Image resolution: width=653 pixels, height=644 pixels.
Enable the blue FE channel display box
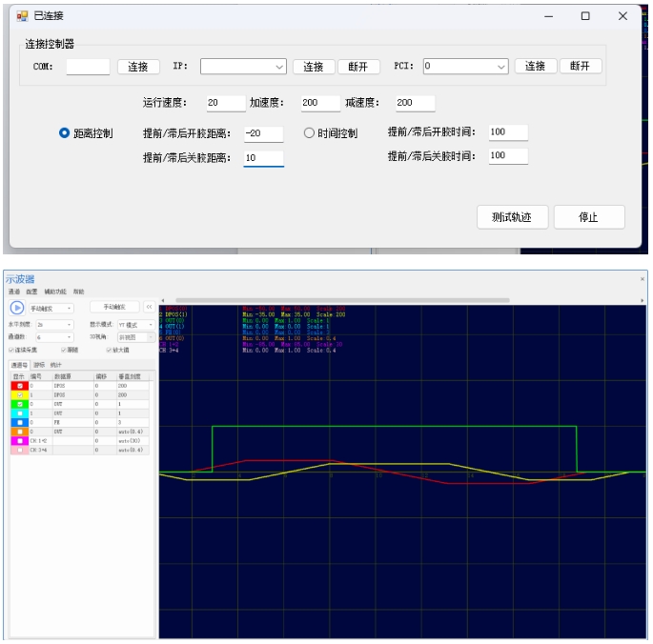click(x=20, y=423)
